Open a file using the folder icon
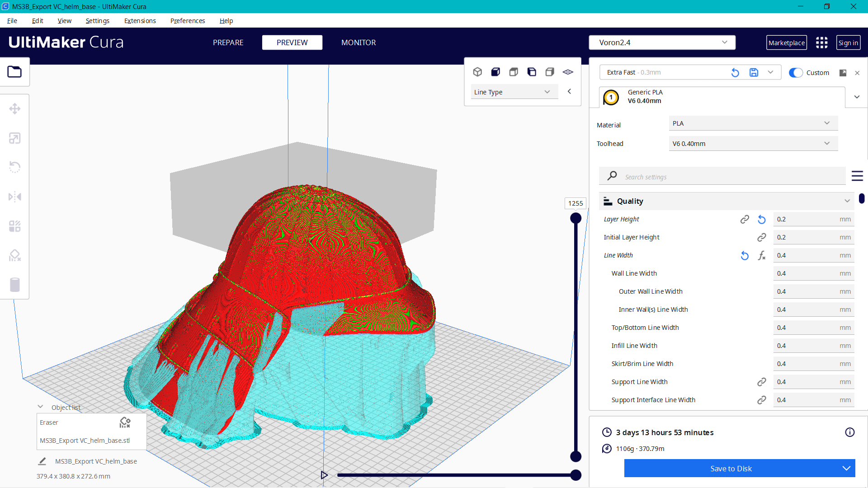 click(15, 71)
